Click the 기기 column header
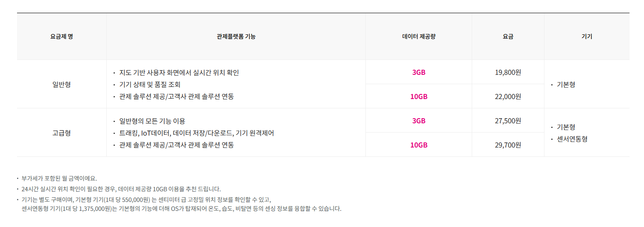Image resolution: width=644 pixels, height=227 pixels. [587, 37]
